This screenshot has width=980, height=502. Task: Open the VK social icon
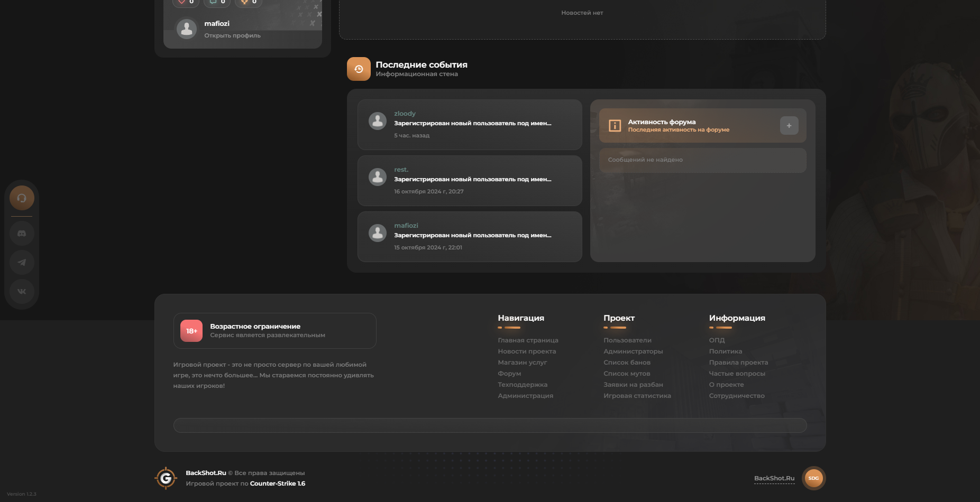click(22, 291)
